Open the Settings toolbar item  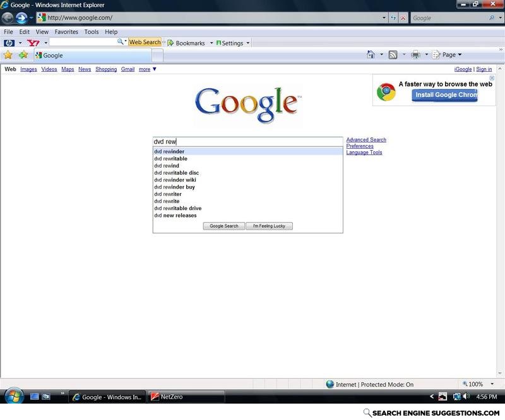tap(230, 43)
